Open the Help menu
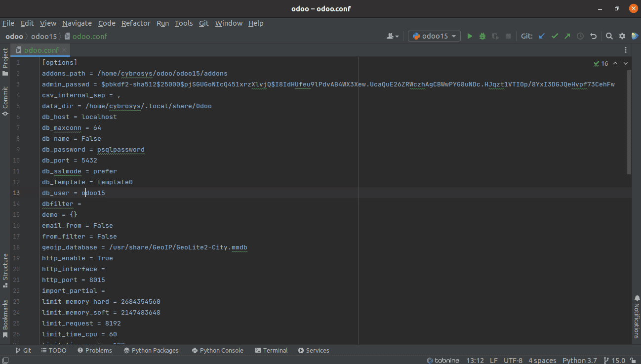Screen dimensions: 641x364 [256, 23]
